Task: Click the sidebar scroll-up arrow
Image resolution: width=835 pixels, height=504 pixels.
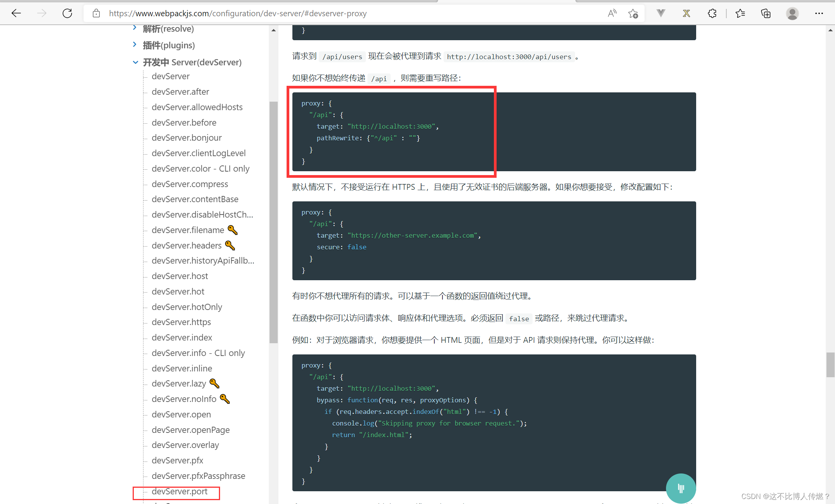Action: (273, 30)
